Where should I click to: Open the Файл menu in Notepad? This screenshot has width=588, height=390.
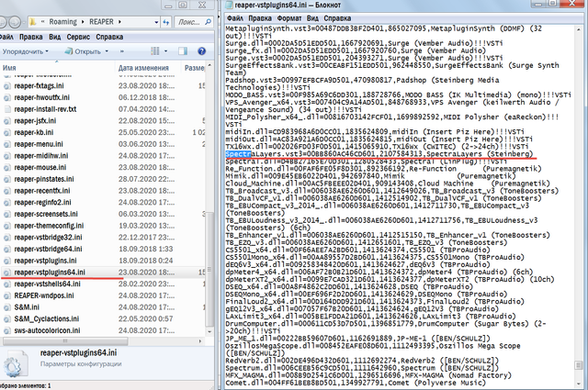tap(235, 18)
